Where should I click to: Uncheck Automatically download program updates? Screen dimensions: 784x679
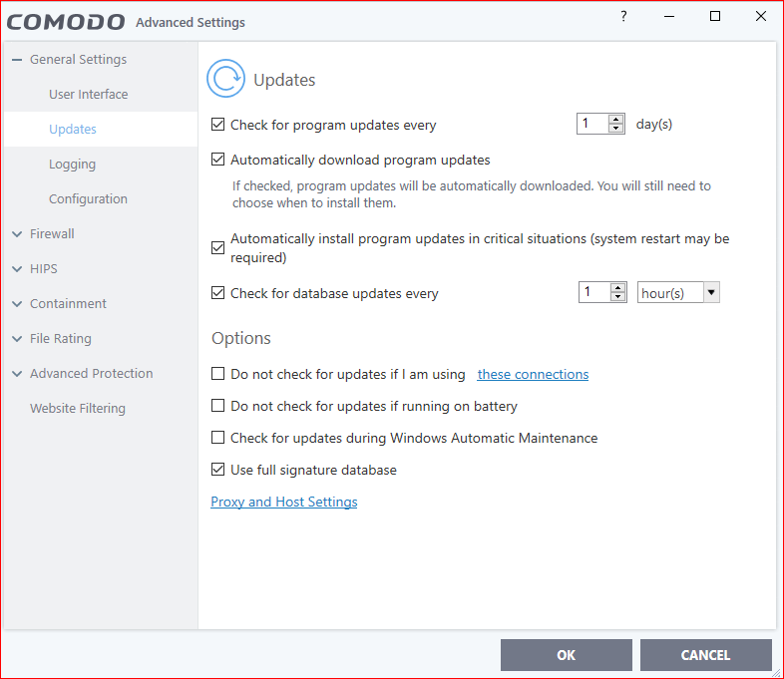pos(218,160)
